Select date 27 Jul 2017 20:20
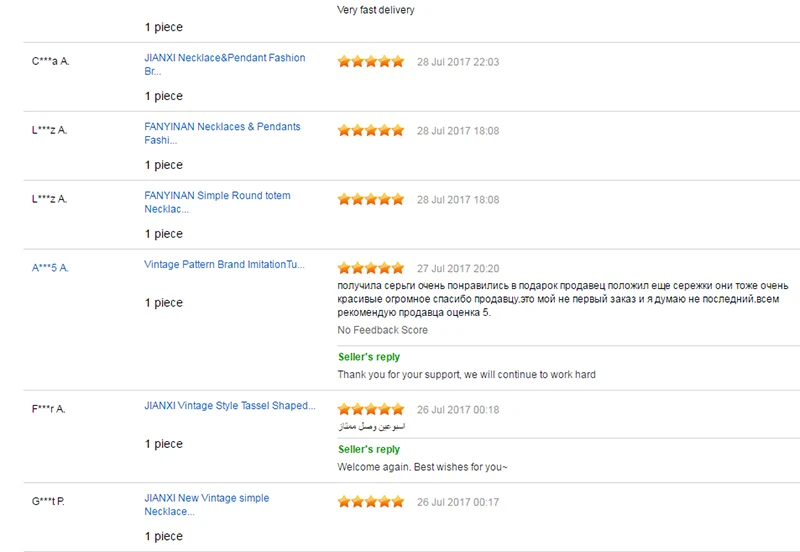800x552 pixels. point(458,268)
